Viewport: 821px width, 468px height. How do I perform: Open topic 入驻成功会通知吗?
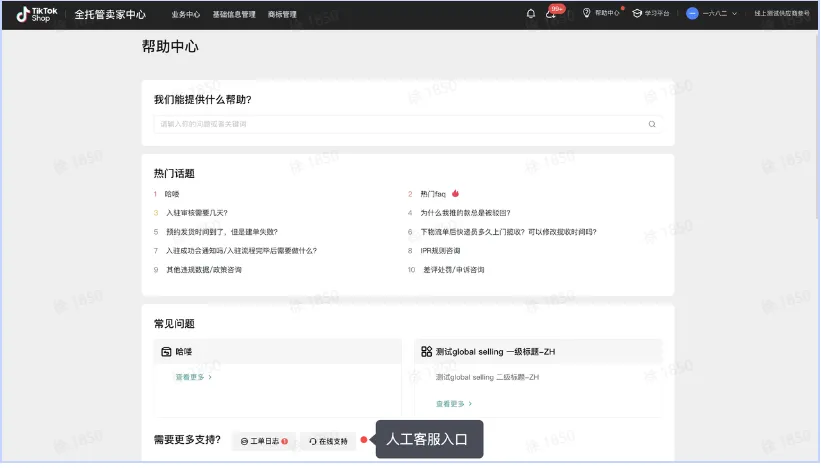coord(241,251)
